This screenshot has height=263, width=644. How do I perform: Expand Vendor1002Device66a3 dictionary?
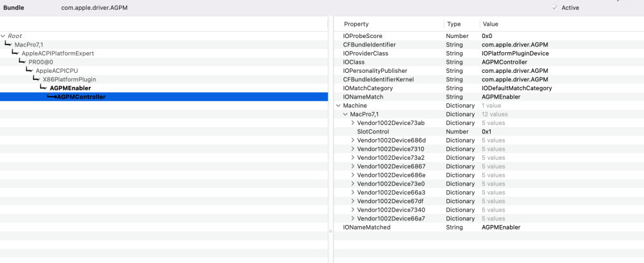pyautogui.click(x=352, y=192)
